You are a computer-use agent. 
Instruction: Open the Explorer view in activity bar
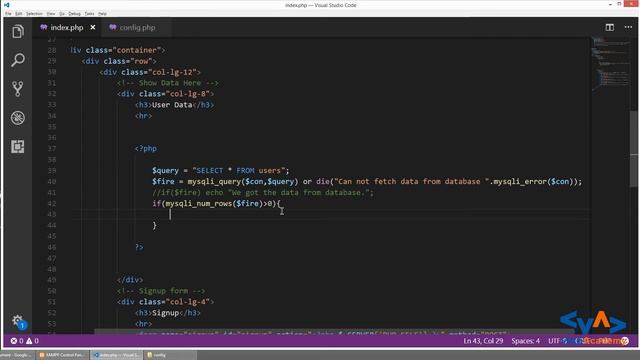18,31
